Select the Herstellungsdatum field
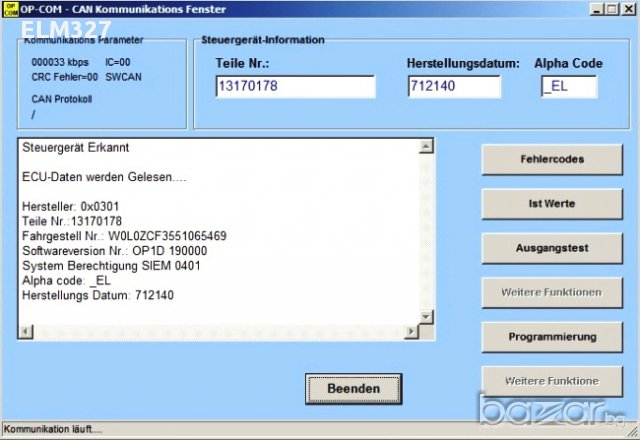 click(x=453, y=87)
